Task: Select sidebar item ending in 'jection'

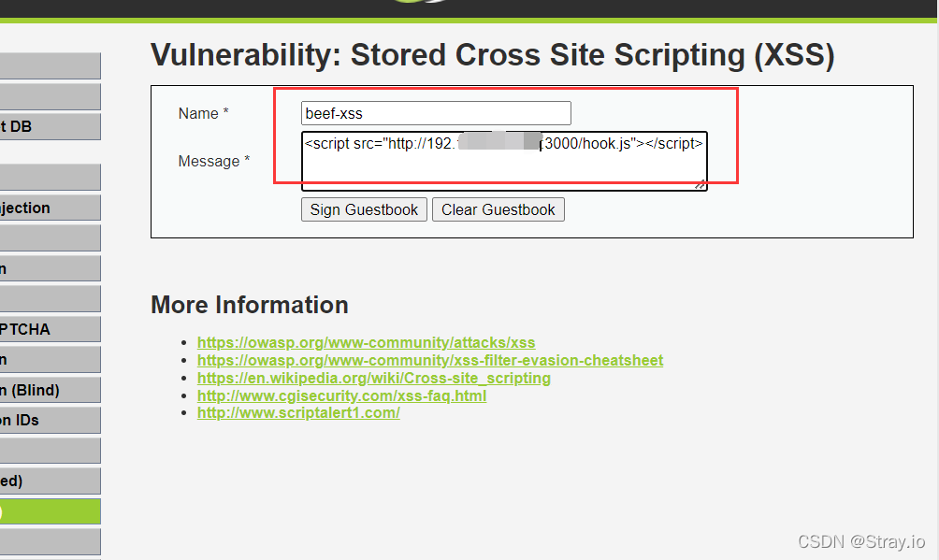Action: (51, 208)
